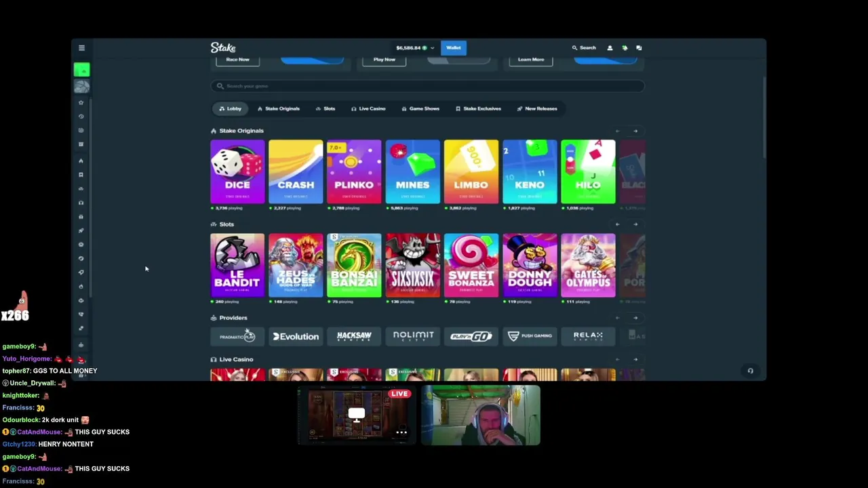
Task: Open the headset Live Casino sidebar icon
Action: (81, 203)
